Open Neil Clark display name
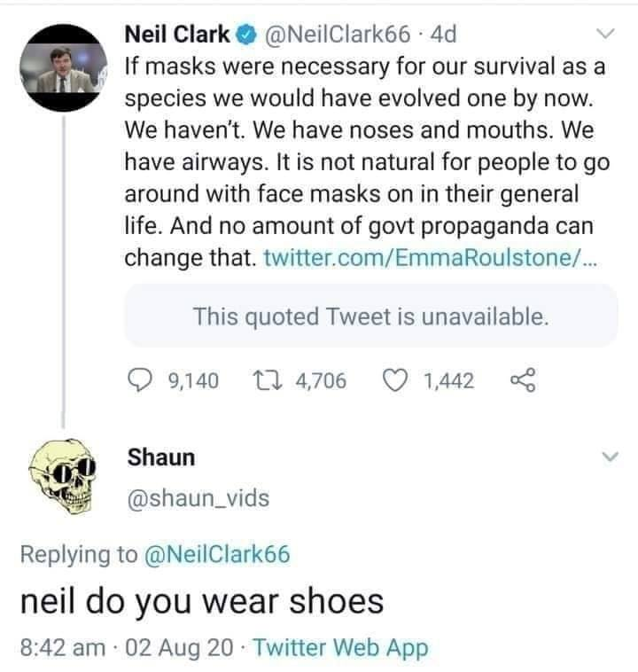Image resolution: width=638 pixels, height=672 pixels. tap(177, 35)
